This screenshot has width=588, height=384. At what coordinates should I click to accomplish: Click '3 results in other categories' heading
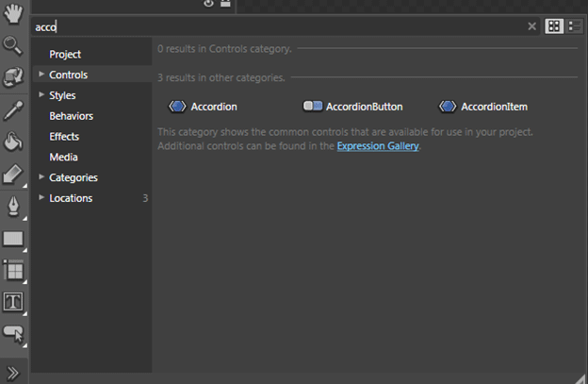click(221, 77)
